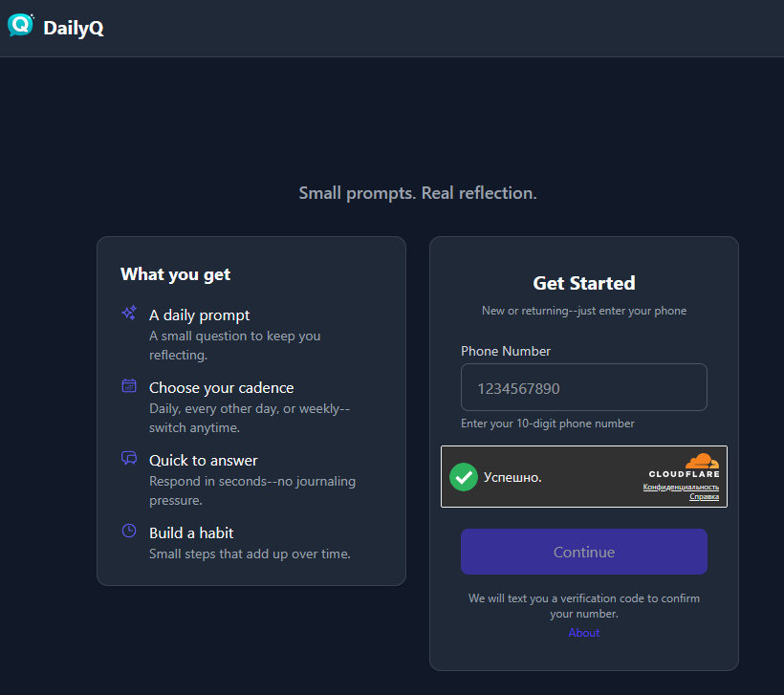This screenshot has height=695, width=784.
Task: Click the Small prompts. Real reflection. tagline
Action: coord(418,193)
